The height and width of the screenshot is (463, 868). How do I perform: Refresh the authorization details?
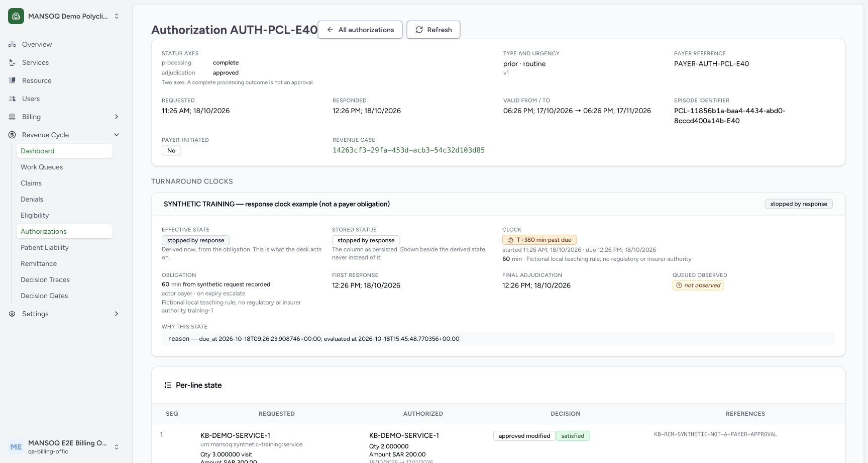click(x=433, y=30)
